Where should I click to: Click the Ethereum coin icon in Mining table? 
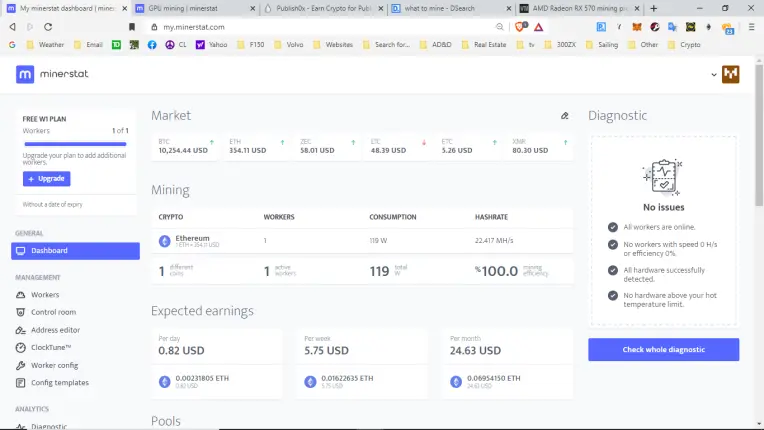pos(165,241)
